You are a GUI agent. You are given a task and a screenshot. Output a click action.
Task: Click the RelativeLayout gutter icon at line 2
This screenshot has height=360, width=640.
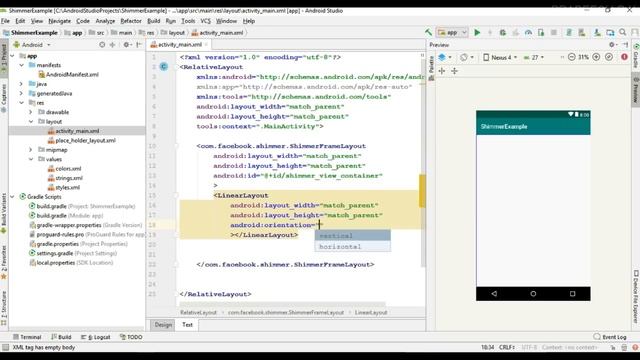point(164,67)
